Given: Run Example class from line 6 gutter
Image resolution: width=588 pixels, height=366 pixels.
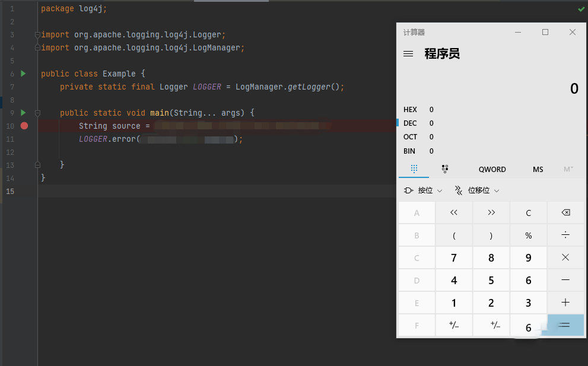Looking at the screenshot, I should click(x=23, y=74).
